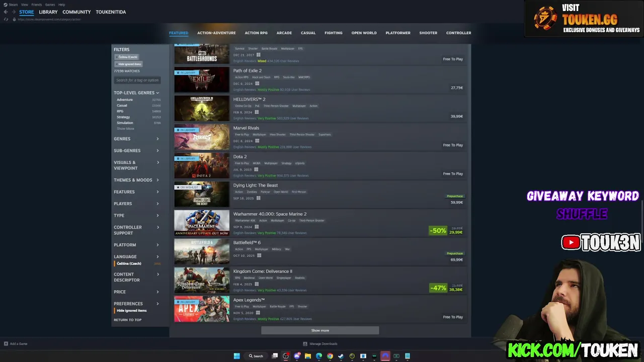
Task: Open the View menu
Action: (24, 5)
